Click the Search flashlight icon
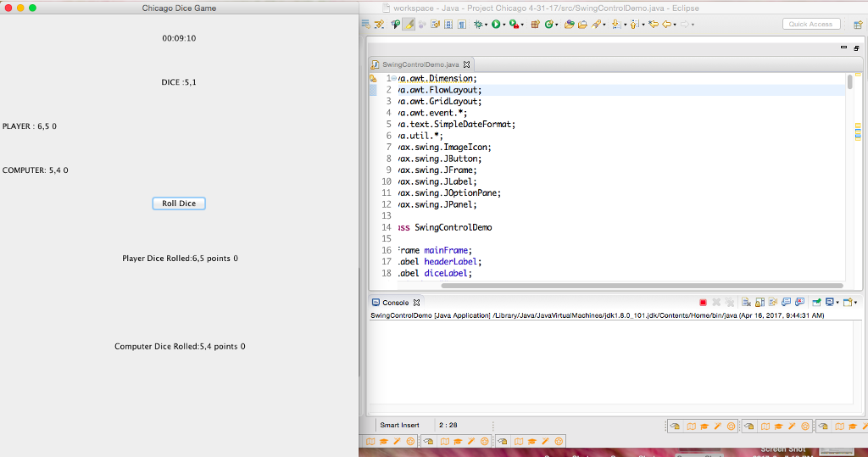868x457 pixels. [596, 25]
